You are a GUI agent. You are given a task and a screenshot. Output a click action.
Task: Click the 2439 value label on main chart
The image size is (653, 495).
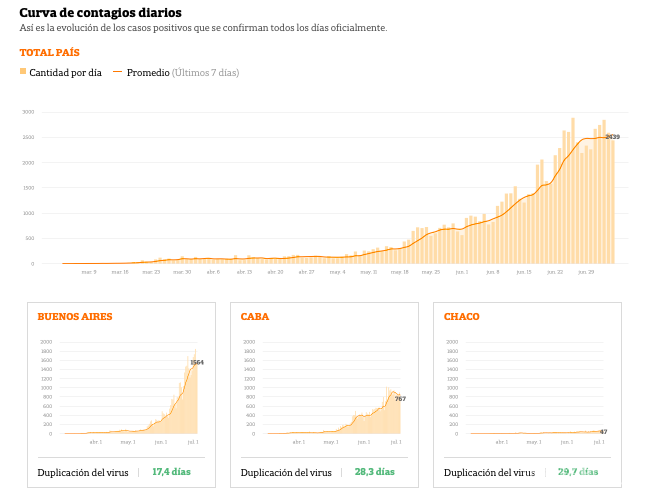click(612, 137)
